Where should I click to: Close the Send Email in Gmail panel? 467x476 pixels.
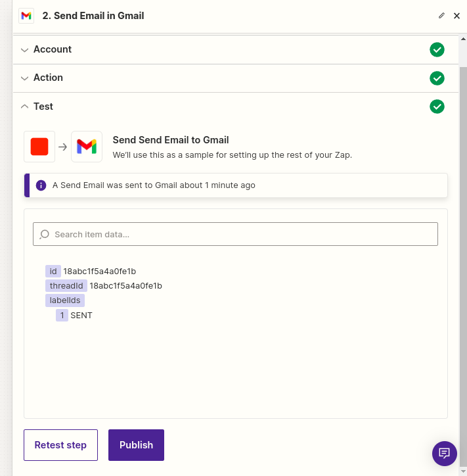coord(457,16)
